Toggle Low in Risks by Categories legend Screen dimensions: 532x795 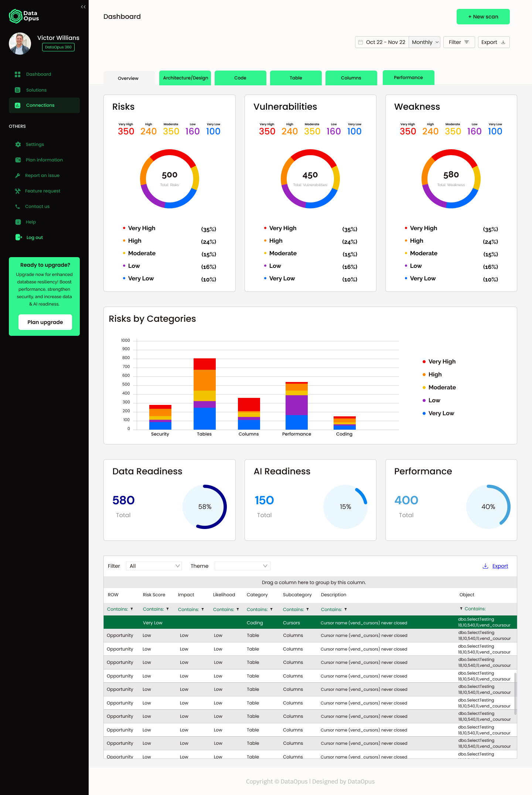(x=431, y=400)
